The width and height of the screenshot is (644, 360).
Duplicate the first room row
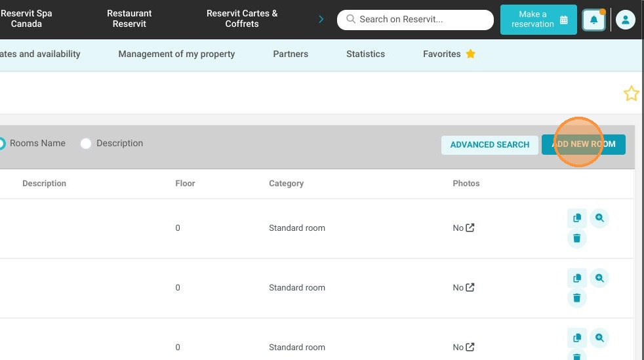(x=576, y=218)
